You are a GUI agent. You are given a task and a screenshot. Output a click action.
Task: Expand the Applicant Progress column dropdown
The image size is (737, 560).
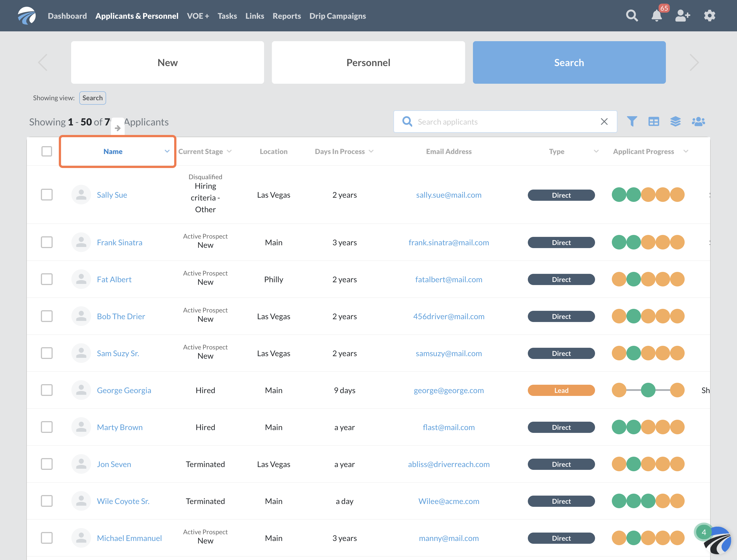pyautogui.click(x=686, y=151)
